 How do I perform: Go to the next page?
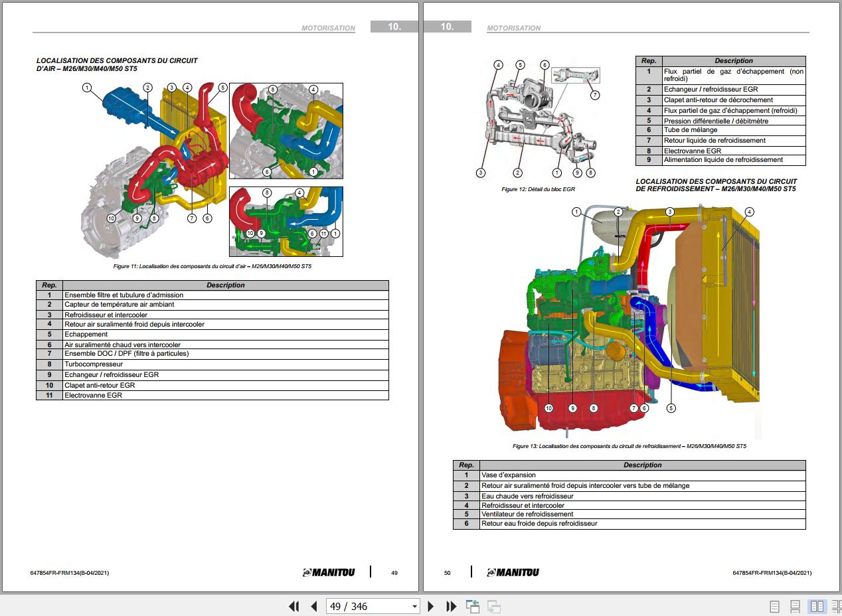[x=431, y=606]
